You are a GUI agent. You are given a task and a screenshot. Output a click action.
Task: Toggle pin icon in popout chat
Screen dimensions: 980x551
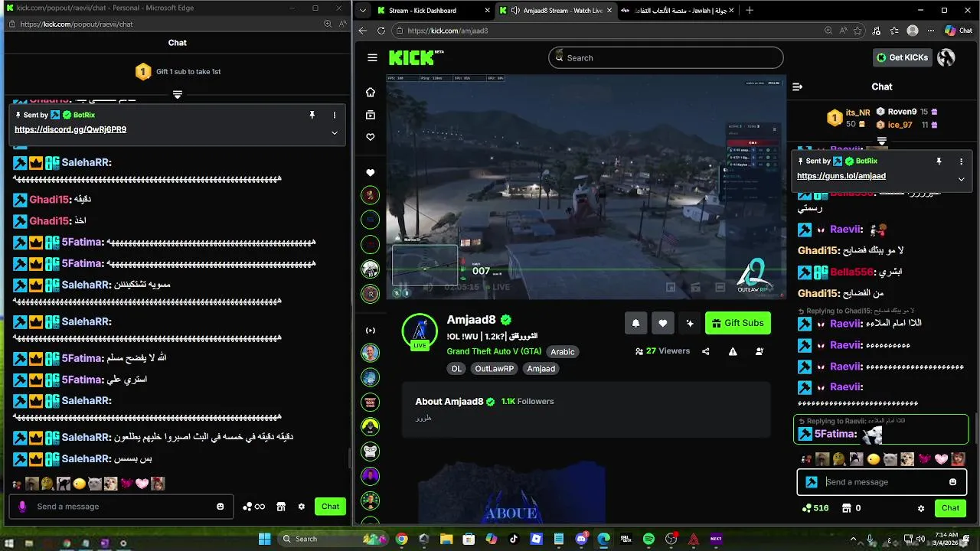point(312,115)
